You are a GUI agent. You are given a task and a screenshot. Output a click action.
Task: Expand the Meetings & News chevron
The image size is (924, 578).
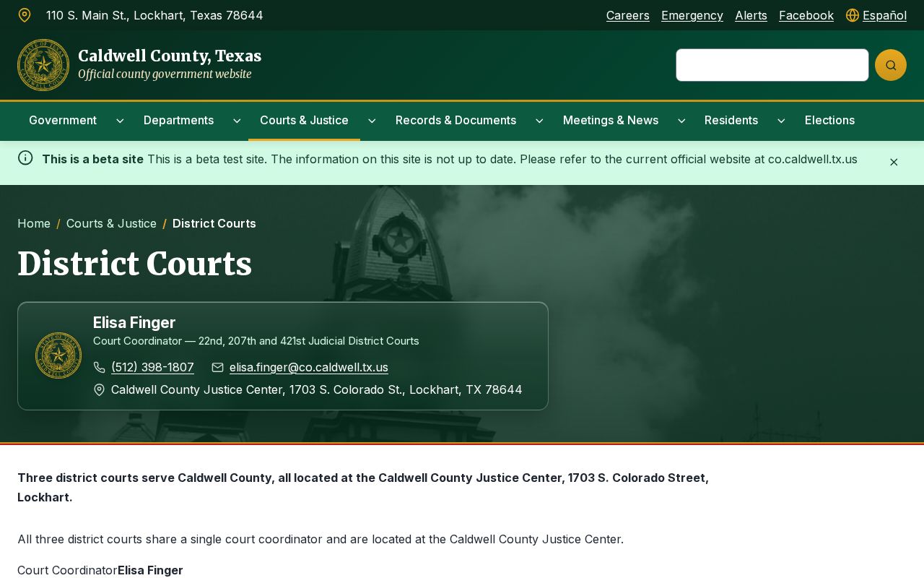(681, 121)
